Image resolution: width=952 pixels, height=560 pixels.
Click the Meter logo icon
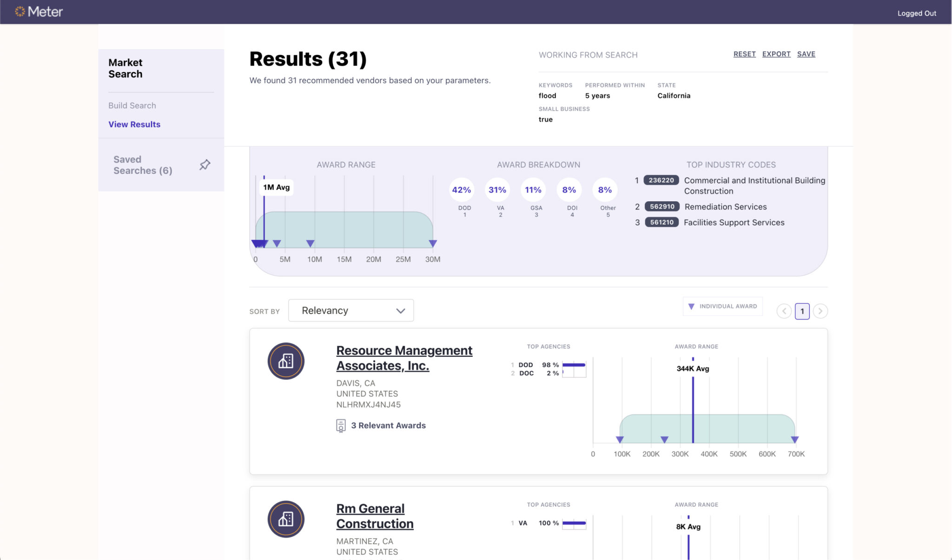pos(20,12)
